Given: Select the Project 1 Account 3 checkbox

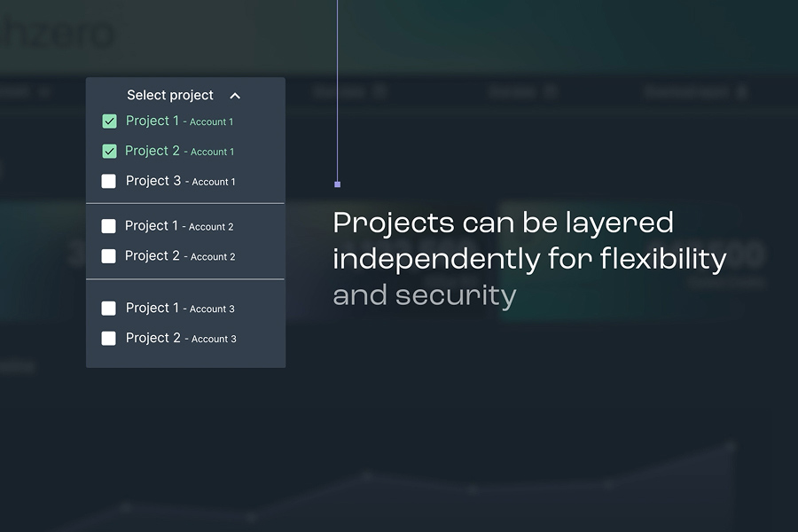Looking at the screenshot, I should 108,309.
